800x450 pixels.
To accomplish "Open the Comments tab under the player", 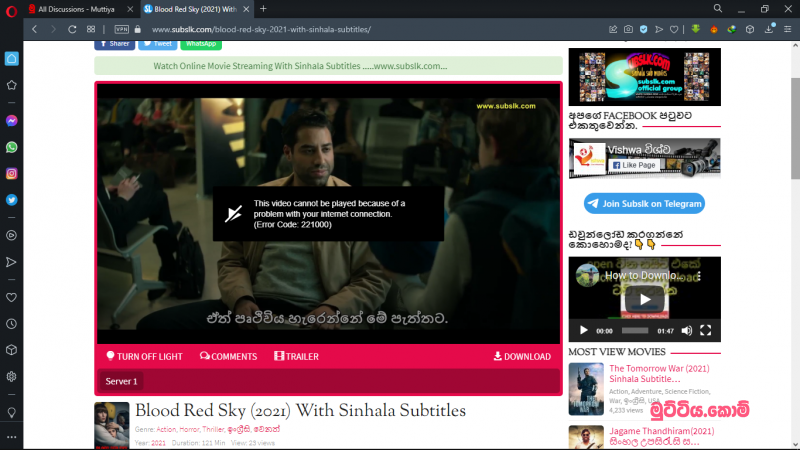I will click(229, 357).
